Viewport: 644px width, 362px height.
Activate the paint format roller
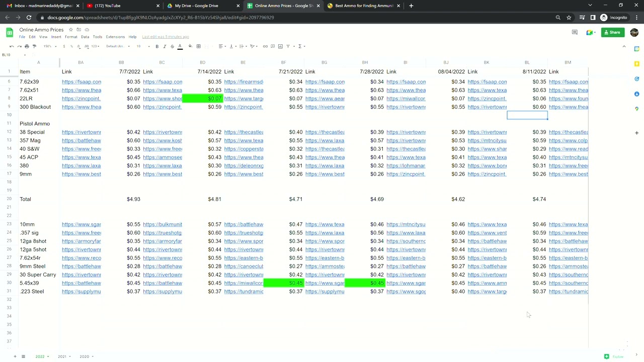tap(34, 46)
